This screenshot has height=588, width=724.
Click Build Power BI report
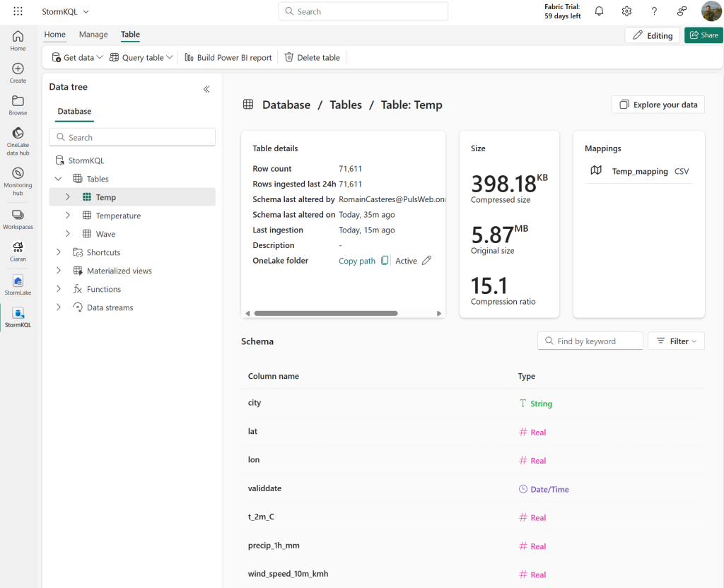click(x=228, y=57)
